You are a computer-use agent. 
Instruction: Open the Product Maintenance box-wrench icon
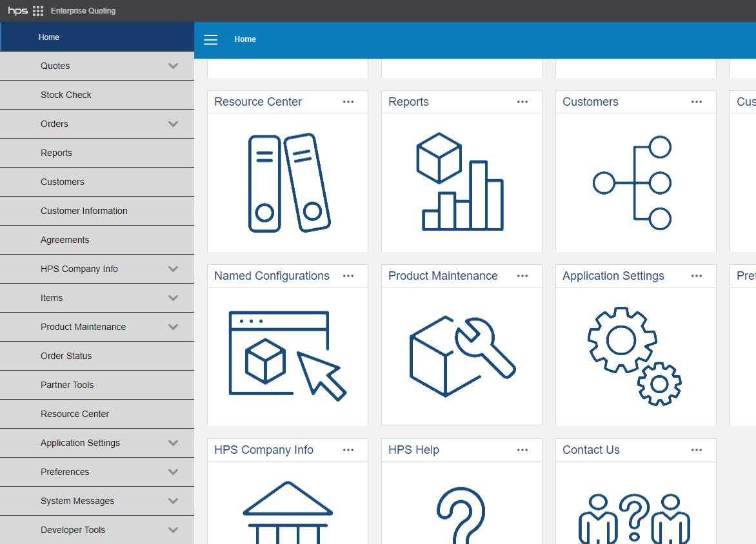tap(463, 356)
